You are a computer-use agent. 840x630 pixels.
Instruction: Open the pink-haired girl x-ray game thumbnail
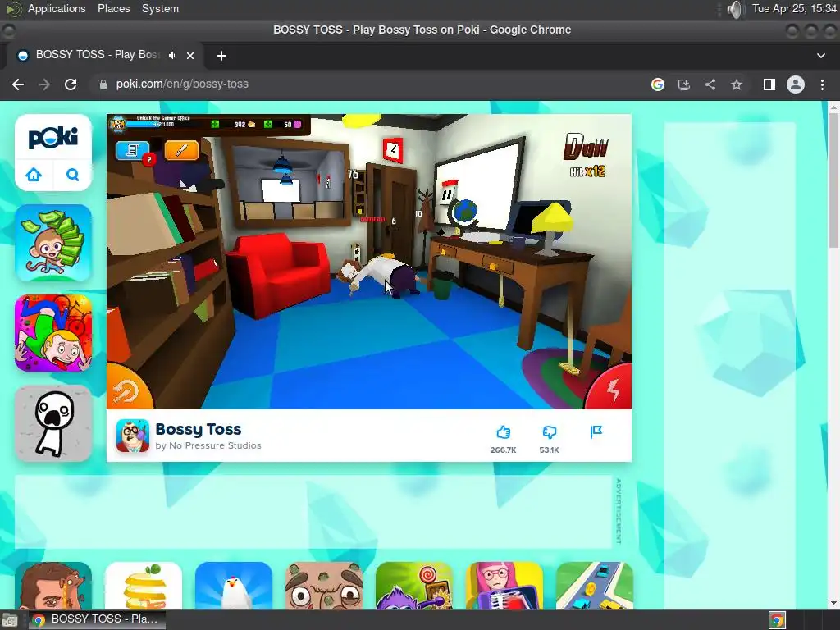504,586
